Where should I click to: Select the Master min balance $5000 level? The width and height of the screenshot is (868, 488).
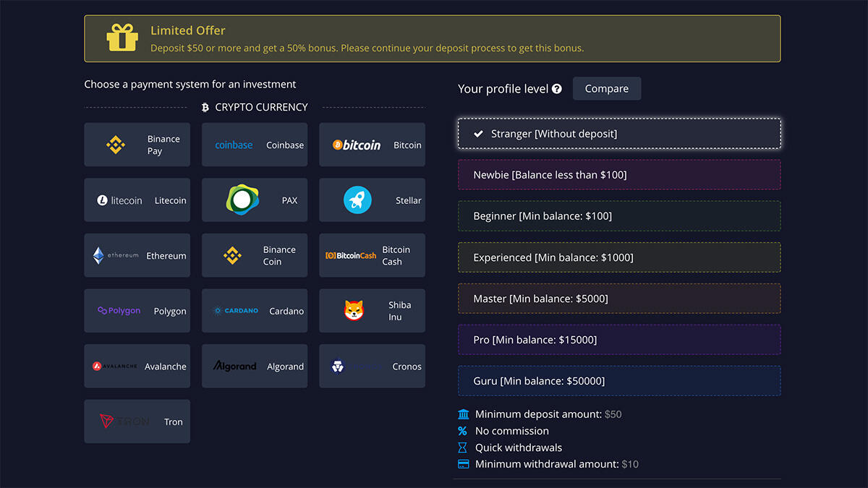tap(619, 299)
